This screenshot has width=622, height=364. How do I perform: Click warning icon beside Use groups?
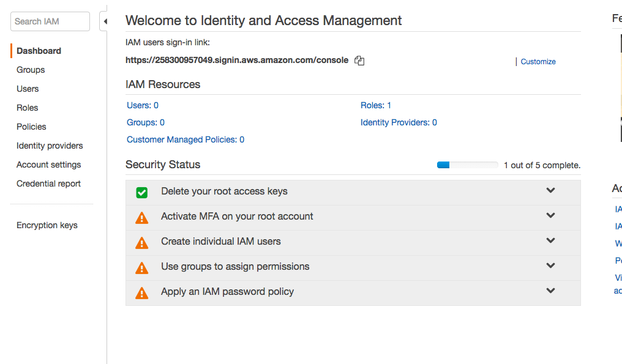coord(141,268)
